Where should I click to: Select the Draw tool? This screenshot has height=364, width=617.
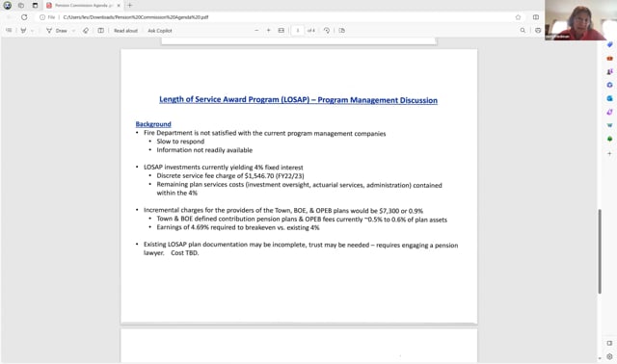(x=57, y=30)
